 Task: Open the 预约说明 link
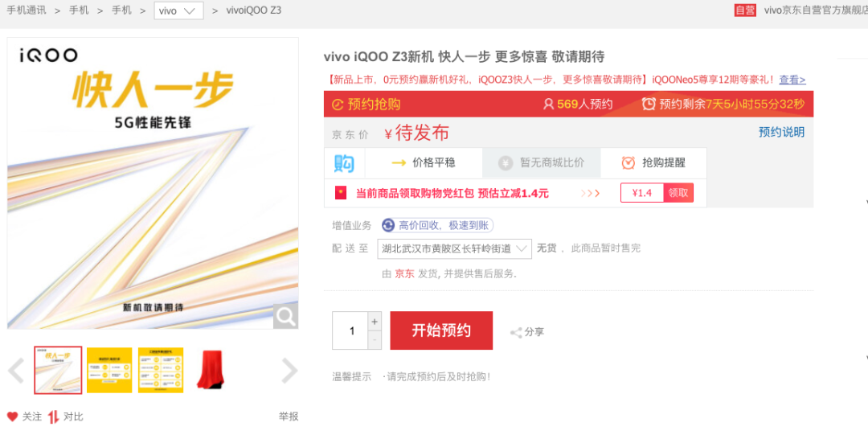(x=782, y=132)
